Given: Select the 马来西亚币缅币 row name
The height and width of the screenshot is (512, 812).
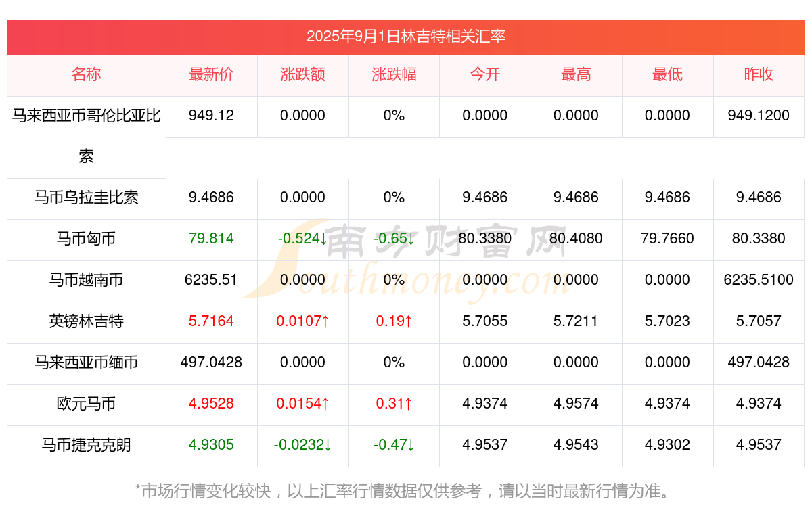Looking at the screenshot, I should 86,363.
